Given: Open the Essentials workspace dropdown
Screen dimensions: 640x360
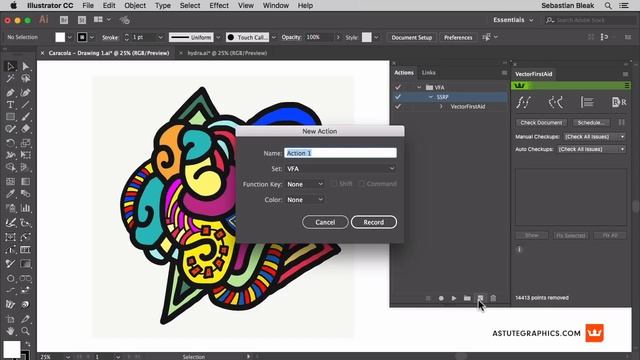Looking at the screenshot, I should (513, 20).
